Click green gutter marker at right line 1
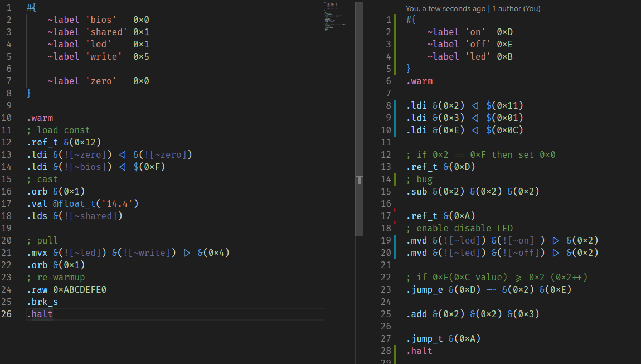Screen dimensions: 641x364 [395, 20]
